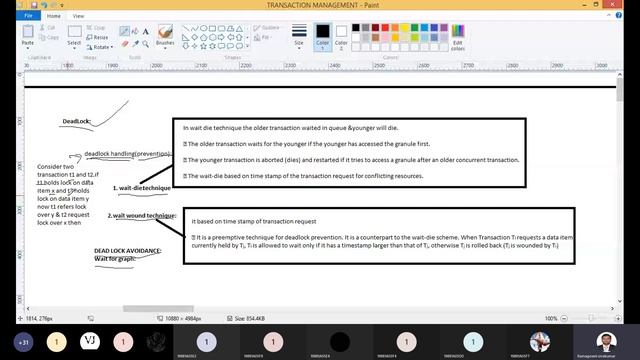The height and width of the screenshot is (360, 640).
Task: Click the VJ participant avatar
Action: [x=90, y=341]
